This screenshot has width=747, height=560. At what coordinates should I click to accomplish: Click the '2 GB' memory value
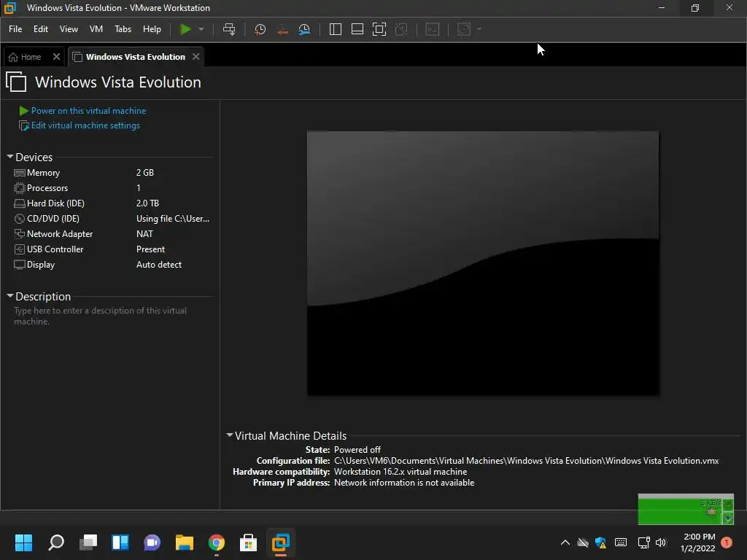[145, 172]
